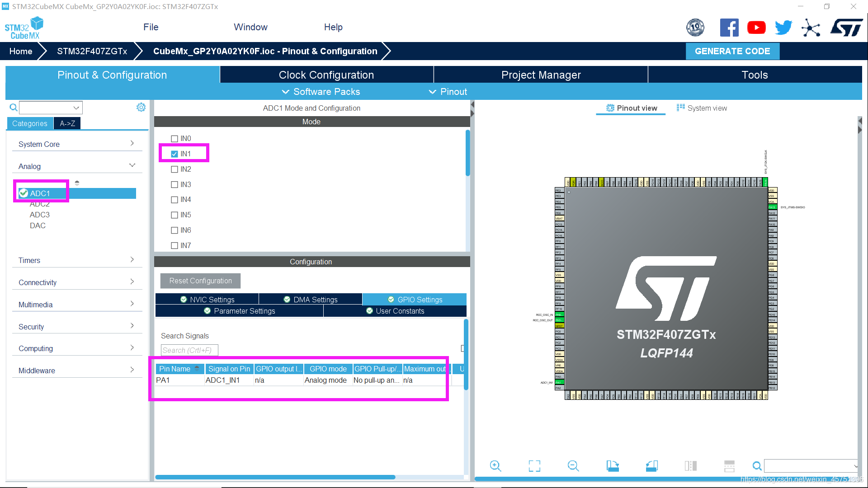Open the ST YouTube channel icon
Image resolution: width=868 pixels, height=488 pixels.
click(756, 28)
